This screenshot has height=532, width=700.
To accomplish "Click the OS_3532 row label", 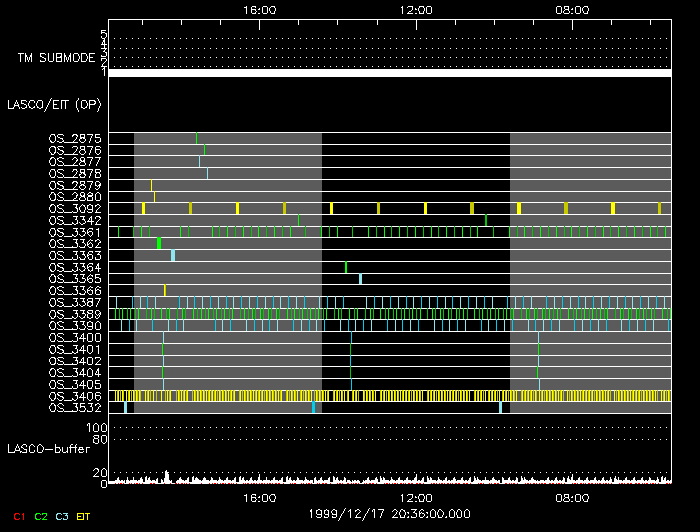I will [x=75, y=409].
